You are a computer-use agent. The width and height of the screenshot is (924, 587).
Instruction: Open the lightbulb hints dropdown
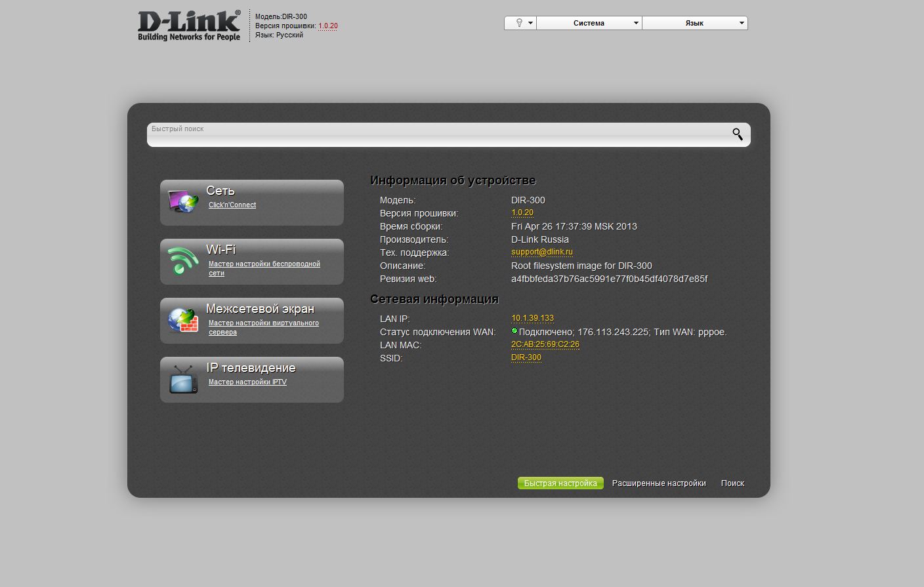(520, 23)
